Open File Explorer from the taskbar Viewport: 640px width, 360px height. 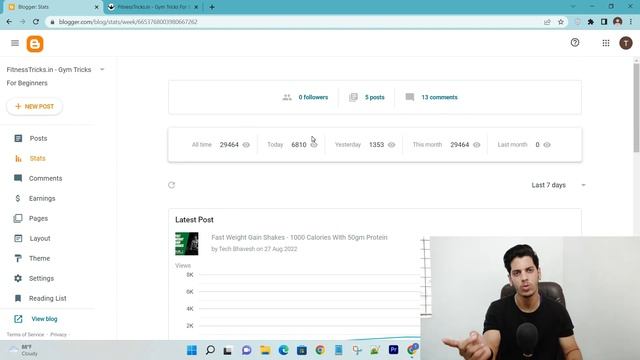click(265, 350)
